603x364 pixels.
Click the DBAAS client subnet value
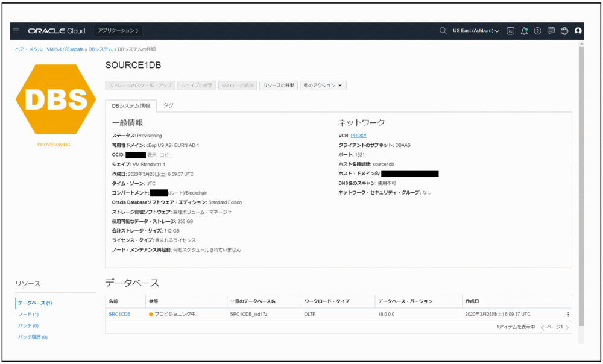[x=403, y=146]
